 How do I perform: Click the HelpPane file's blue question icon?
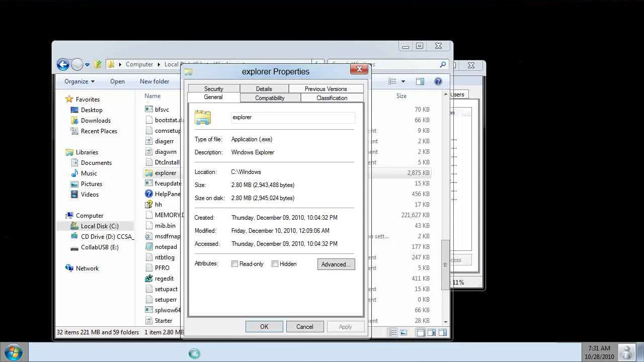pos(148,194)
